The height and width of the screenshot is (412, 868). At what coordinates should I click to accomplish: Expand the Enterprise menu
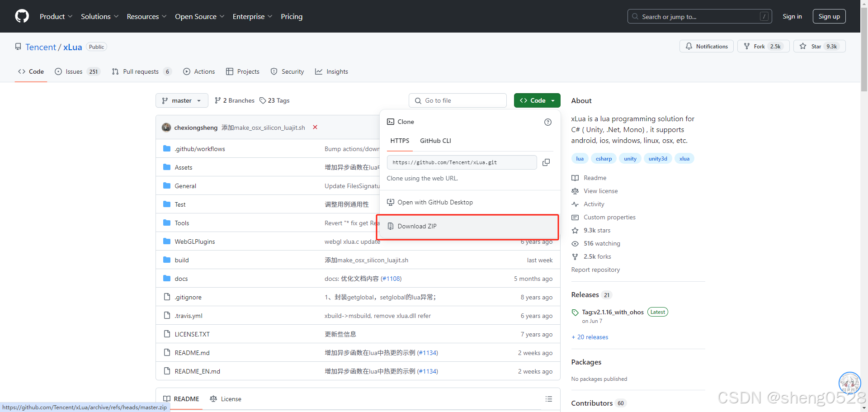tap(253, 16)
